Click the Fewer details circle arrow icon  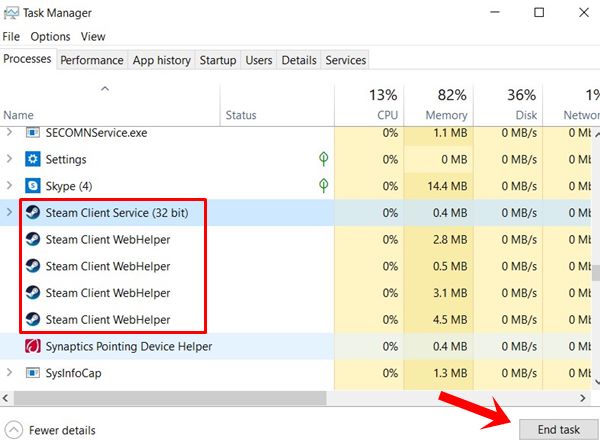coord(14,430)
